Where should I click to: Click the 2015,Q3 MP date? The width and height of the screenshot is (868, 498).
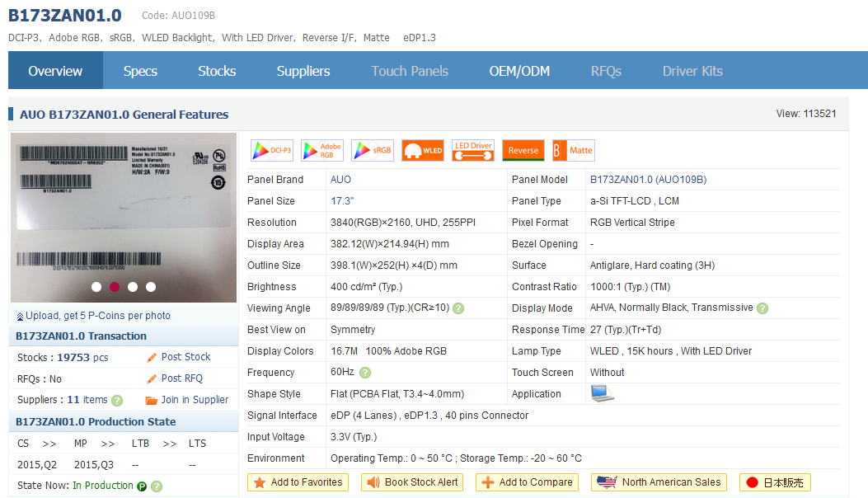[93, 465]
